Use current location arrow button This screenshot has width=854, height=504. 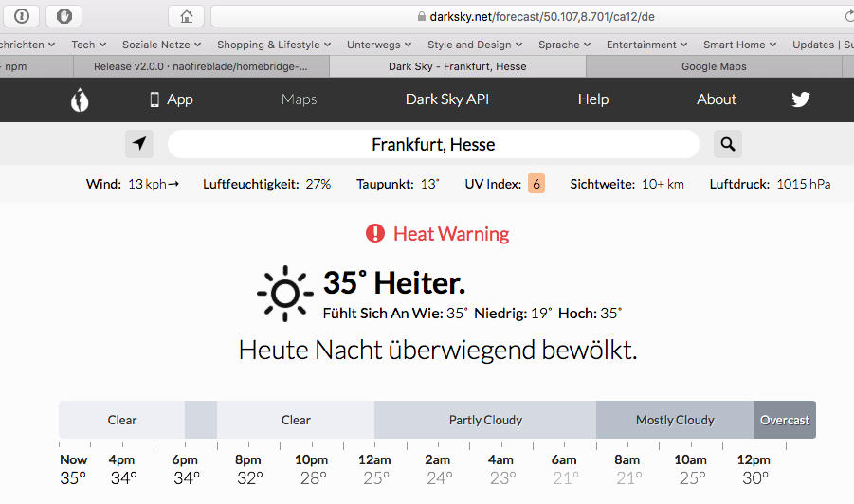pos(139,144)
